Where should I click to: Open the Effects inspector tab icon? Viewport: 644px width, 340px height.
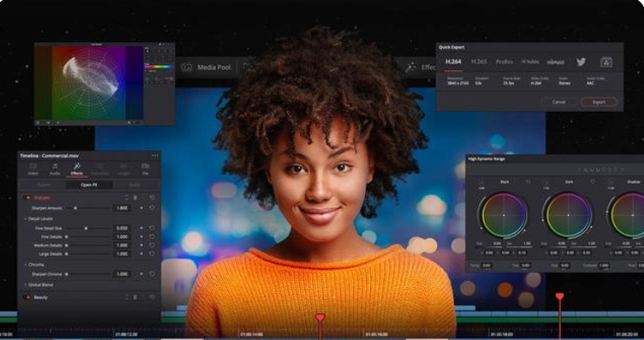(77, 167)
